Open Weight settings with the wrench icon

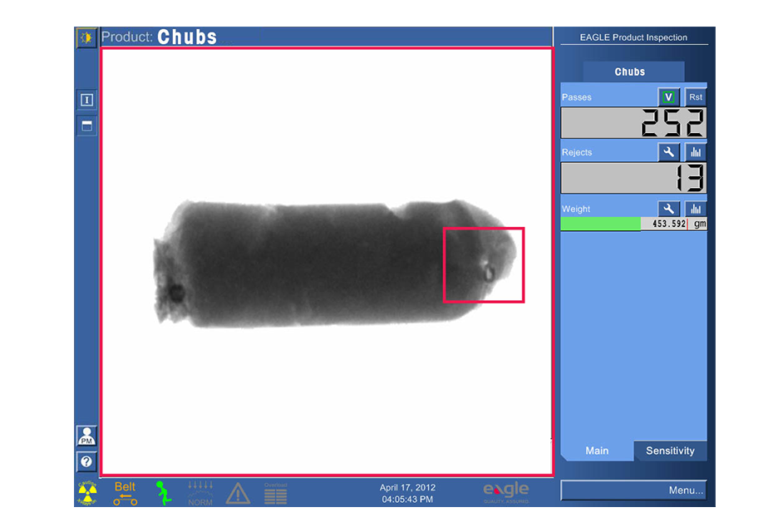(x=668, y=209)
